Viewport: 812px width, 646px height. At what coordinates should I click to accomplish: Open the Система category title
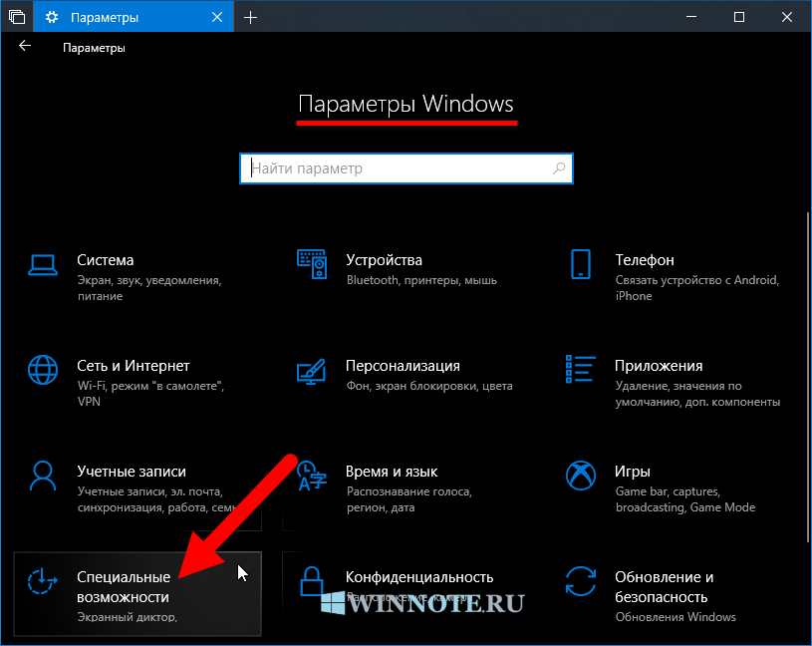pos(106,260)
